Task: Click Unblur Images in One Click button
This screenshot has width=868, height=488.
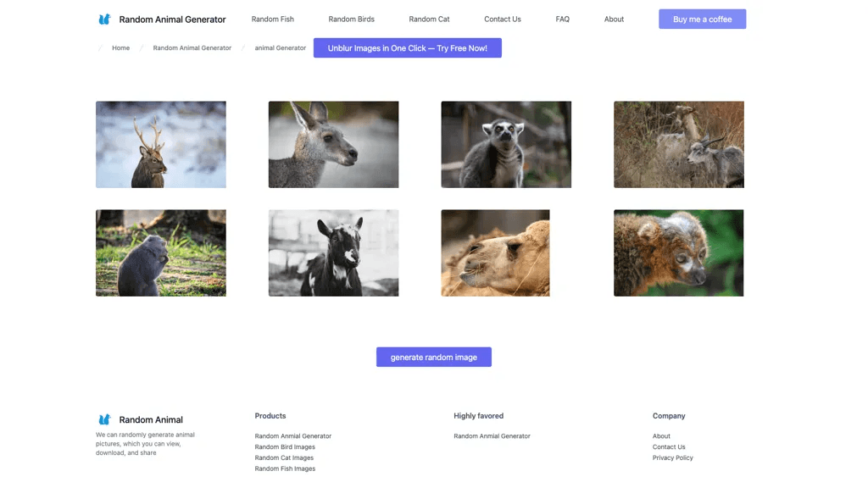Action: click(408, 48)
